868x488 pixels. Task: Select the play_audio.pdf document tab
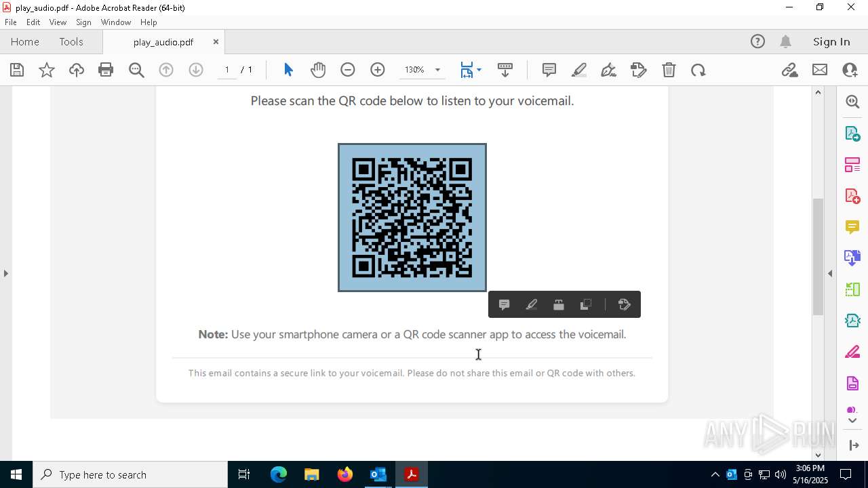click(x=163, y=42)
